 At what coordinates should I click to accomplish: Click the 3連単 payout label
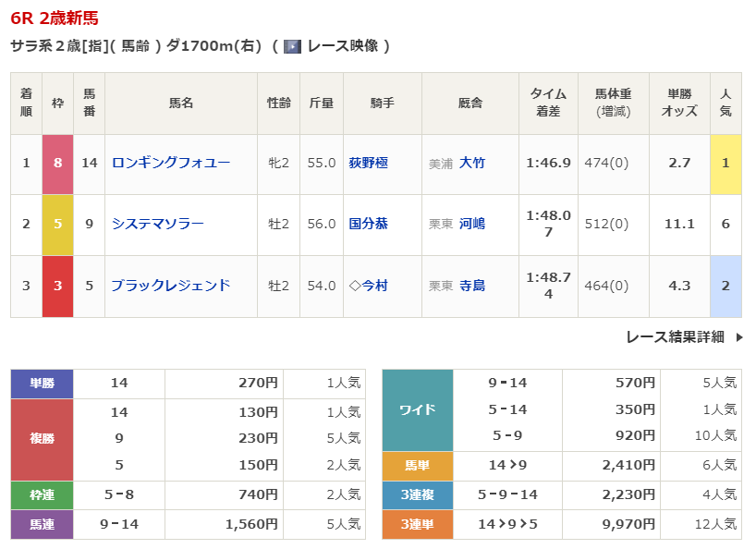click(x=417, y=525)
